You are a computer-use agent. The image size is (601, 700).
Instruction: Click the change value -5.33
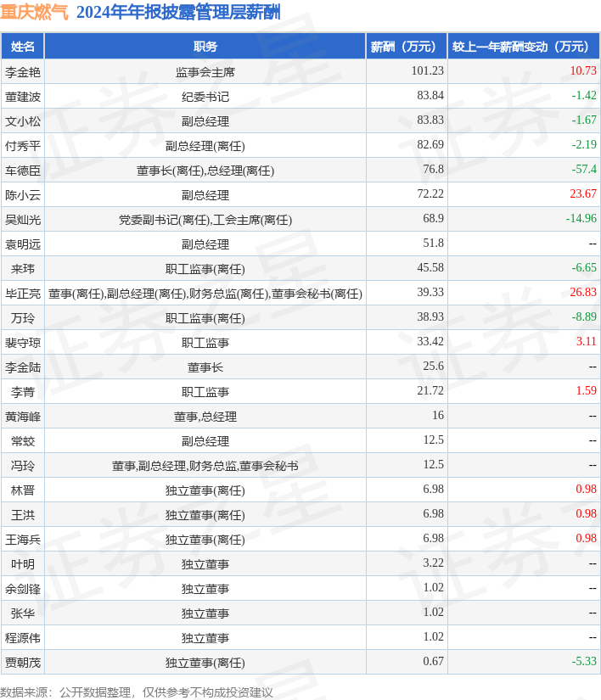coord(584,660)
